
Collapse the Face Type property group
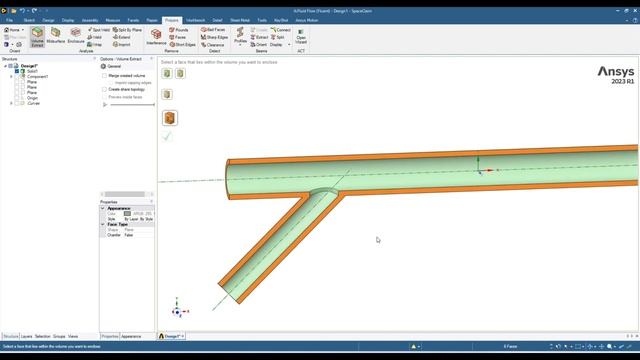103,224
